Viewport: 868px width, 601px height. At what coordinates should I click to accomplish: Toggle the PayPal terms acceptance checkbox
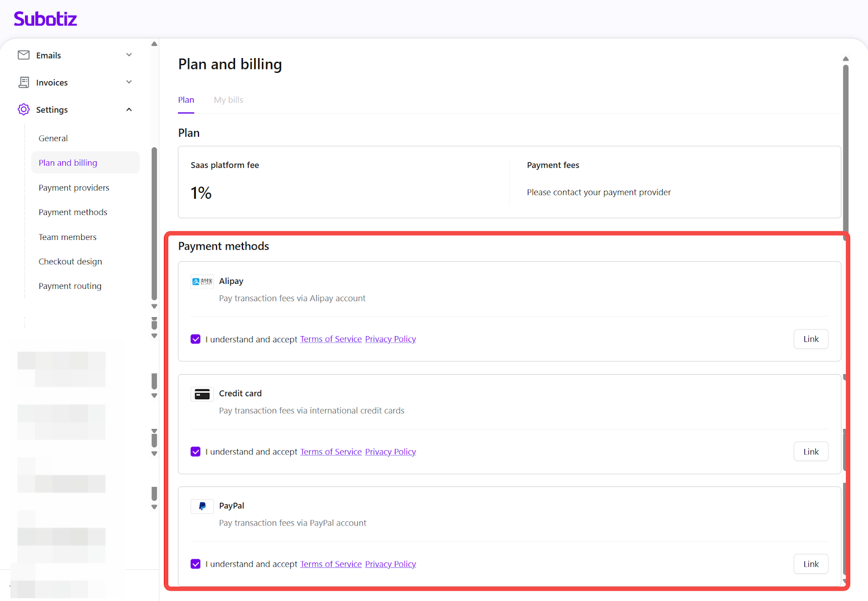(x=196, y=564)
